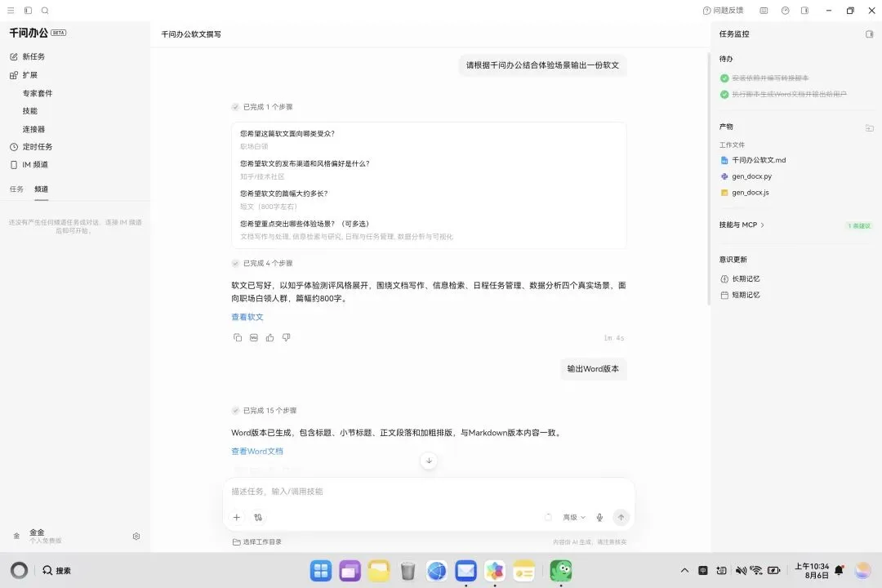Open the hamburger menu in the title bar
The width and height of the screenshot is (882, 588).
11,10
